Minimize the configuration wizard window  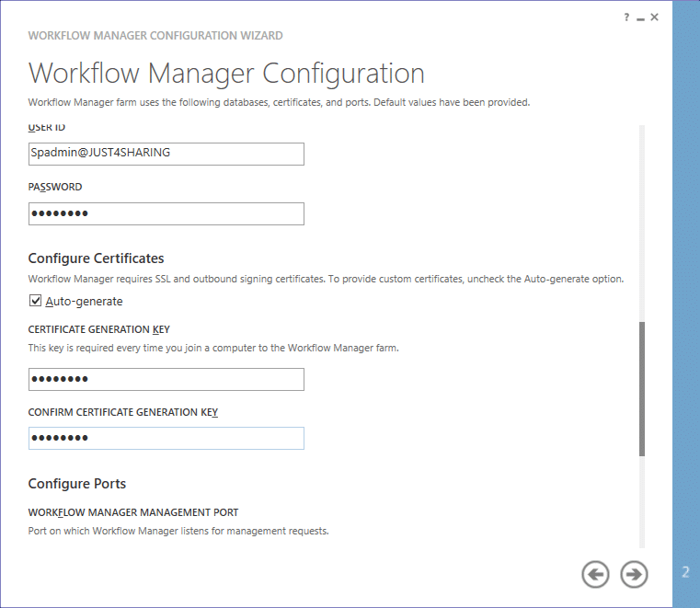point(640,18)
